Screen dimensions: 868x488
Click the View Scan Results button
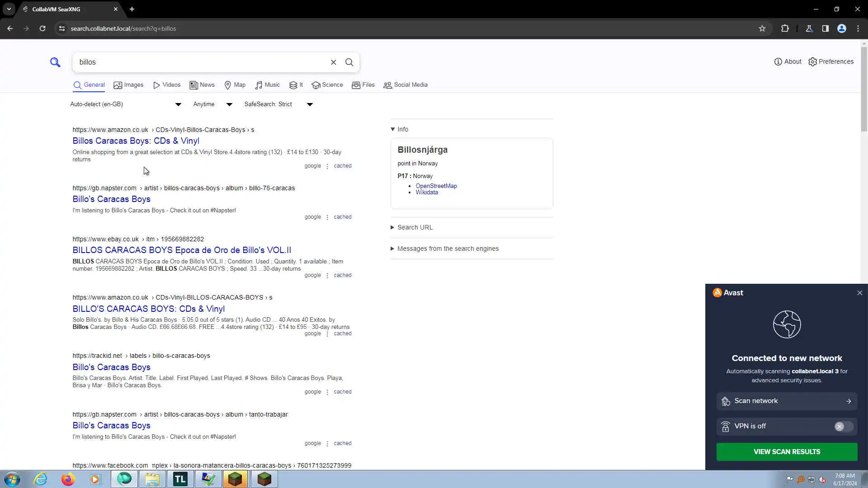tap(787, 452)
